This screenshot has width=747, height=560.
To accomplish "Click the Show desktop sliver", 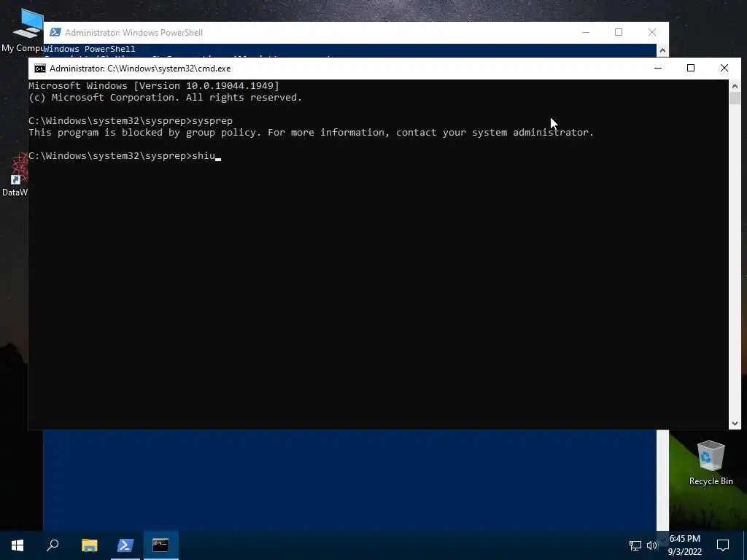I will tap(745, 545).
